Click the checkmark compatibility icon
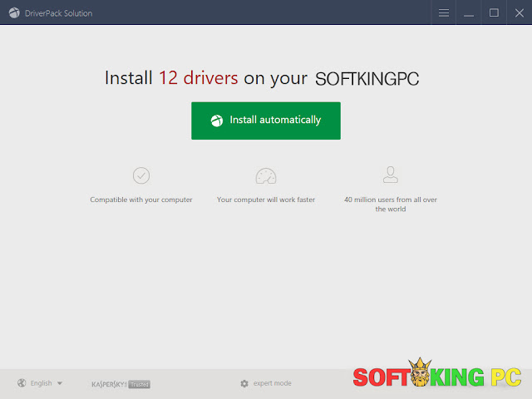Image resolution: width=532 pixels, height=399 pixels. coord(141,175)
